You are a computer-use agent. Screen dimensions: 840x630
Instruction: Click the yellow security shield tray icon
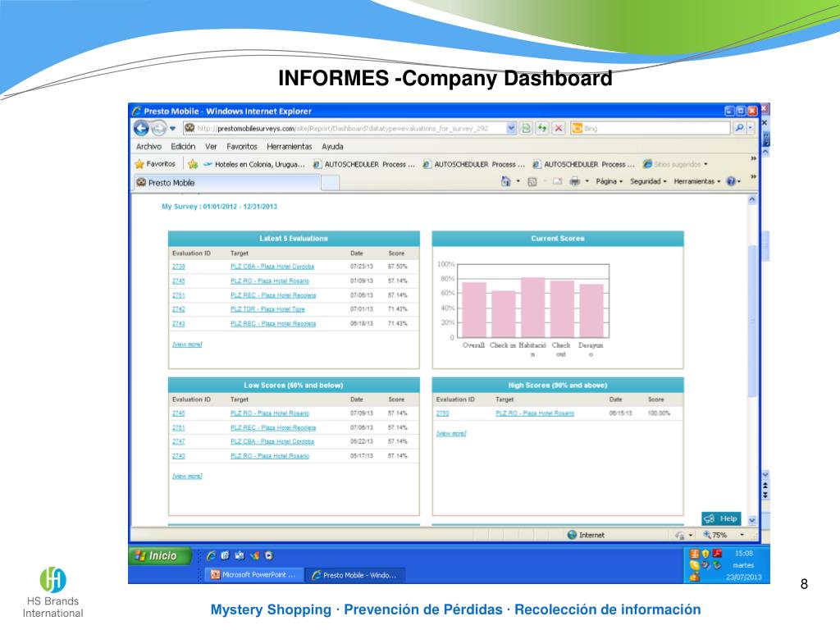click(705, 554)
